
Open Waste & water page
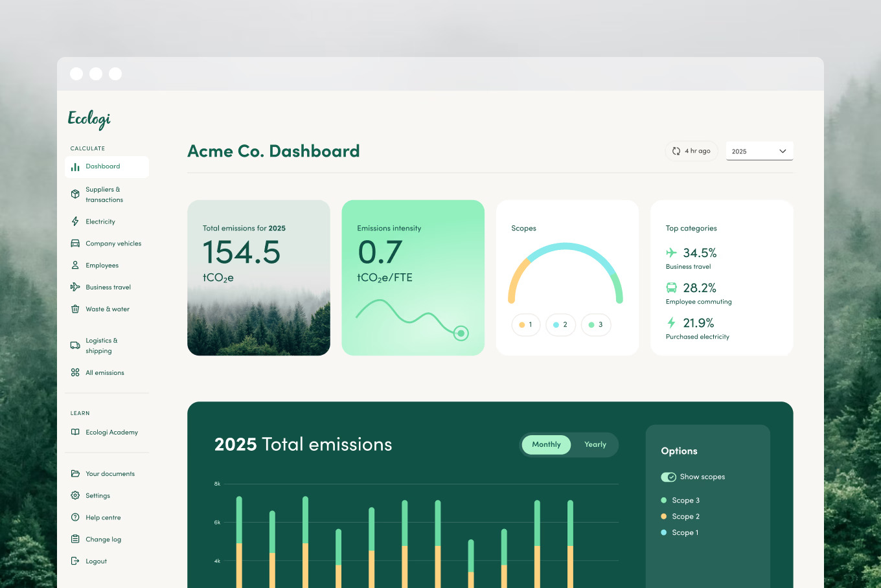(x=107, y=309)
